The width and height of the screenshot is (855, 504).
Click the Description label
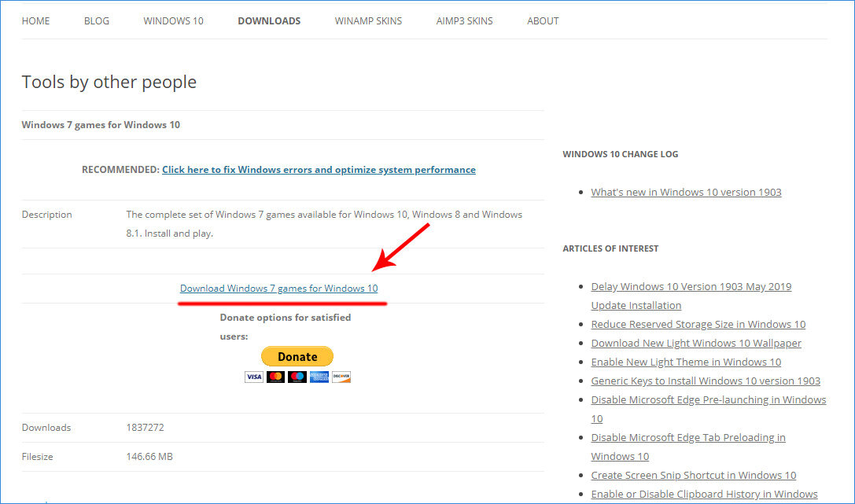pos(47,215)
